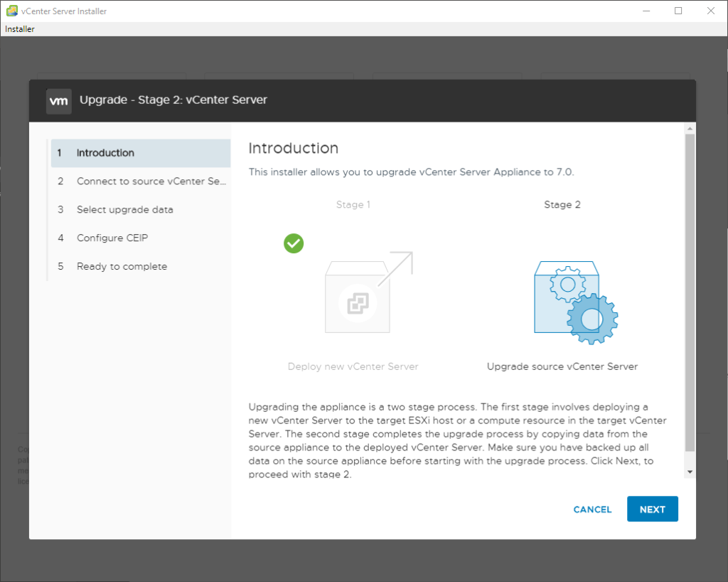Go to step 3 Select upgrade data
728x582 pixels.
141,209
